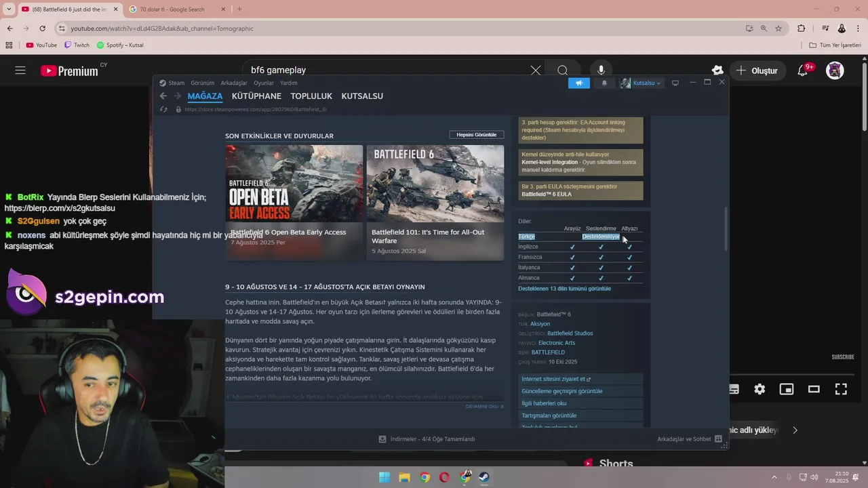The image size is (868, 488).
Task: Open YouTube bookmark in bookmarks bar
Action: [x=41, y=45]
